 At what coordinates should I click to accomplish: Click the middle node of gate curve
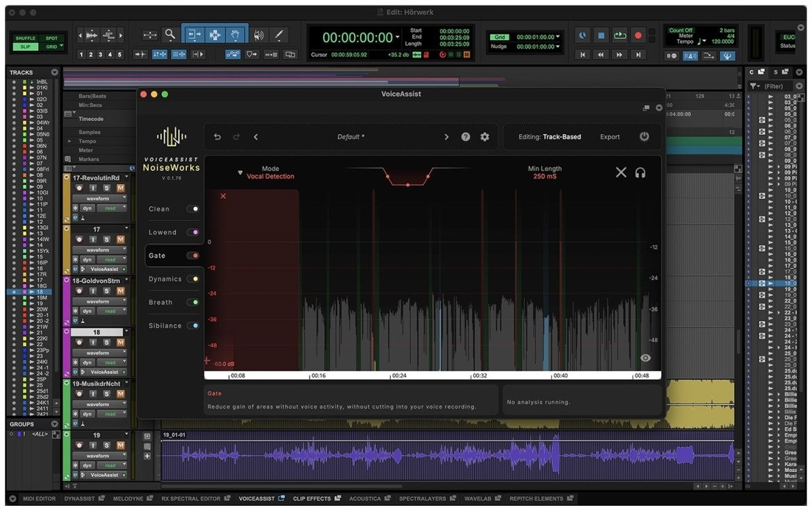pyautogui.click(x=407, y=184)
